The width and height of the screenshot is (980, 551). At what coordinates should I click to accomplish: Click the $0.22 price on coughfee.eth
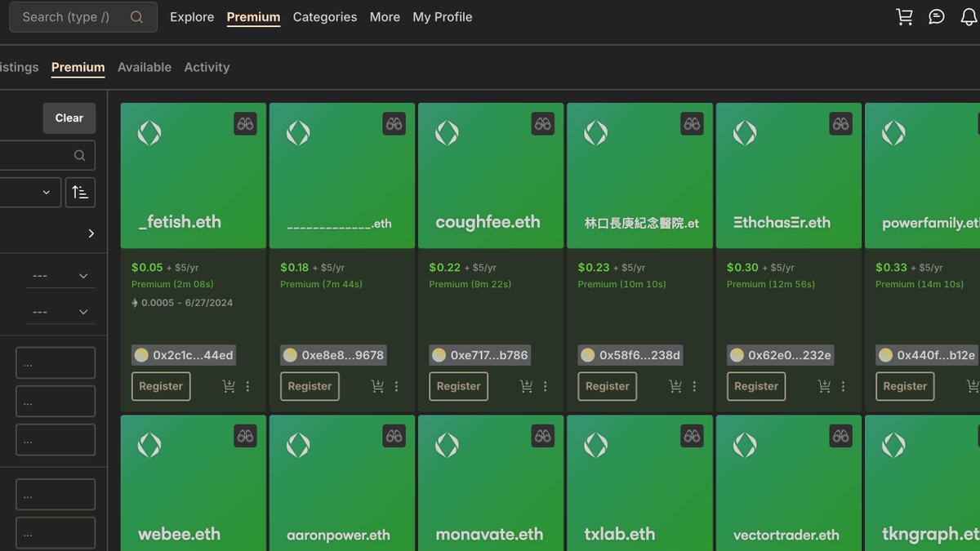tap(445, 267)
